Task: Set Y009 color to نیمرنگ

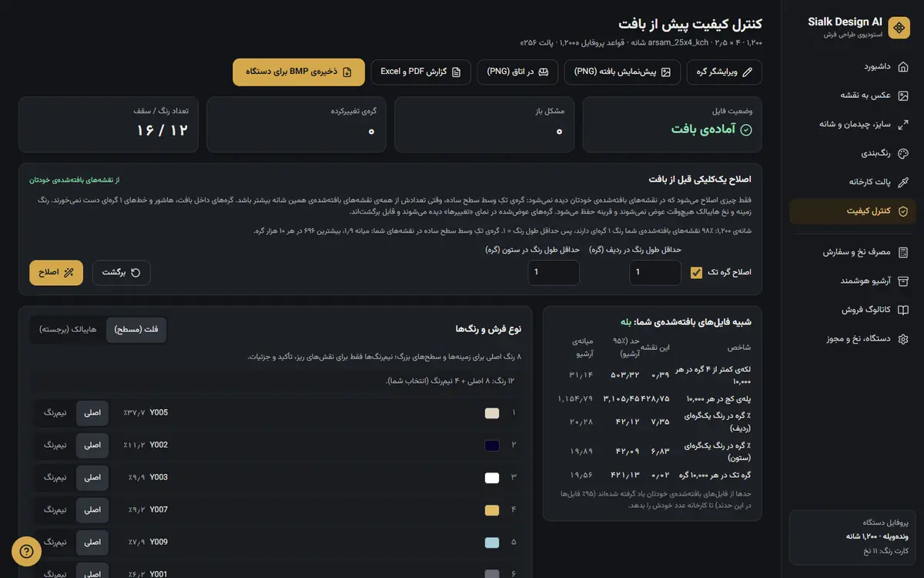Action: pyautogui.click(x=55, y=543)
